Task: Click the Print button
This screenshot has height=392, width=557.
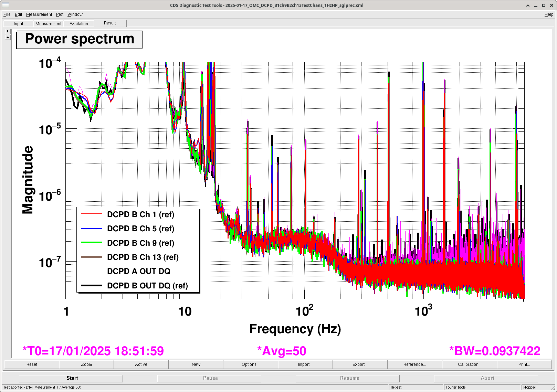Action: pos(524,364)
